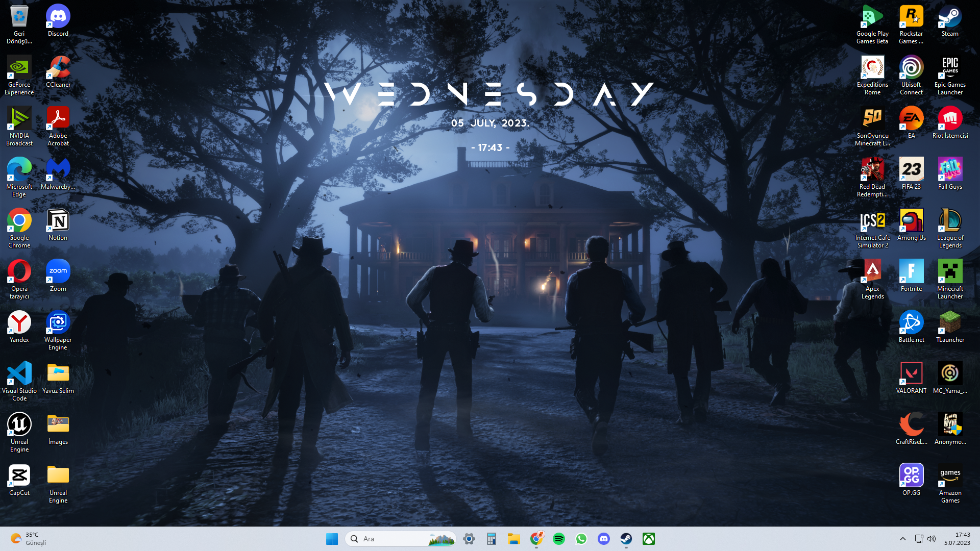
Task: Open CCleaner desktop shortcut
Action: tap(58, 72)
